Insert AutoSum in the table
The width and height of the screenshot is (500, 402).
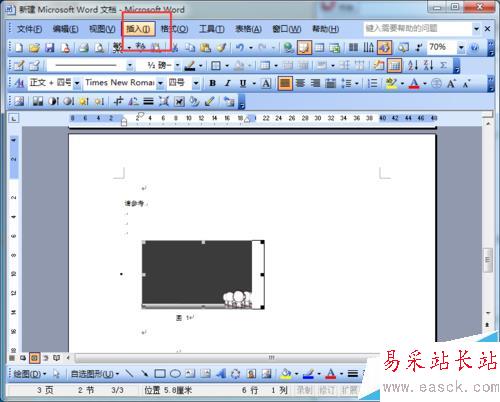[x=443, y=65]
